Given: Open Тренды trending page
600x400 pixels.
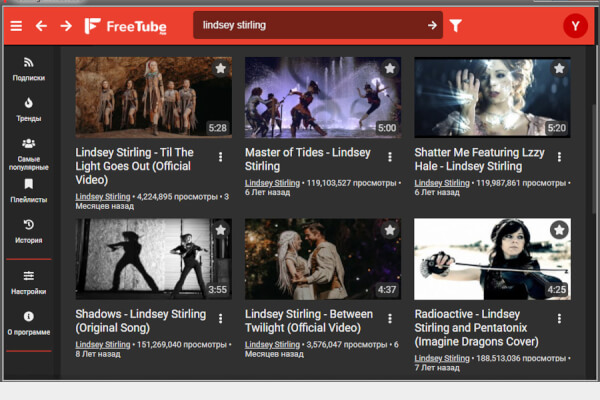Looking at the screenshot, I should click(29, 110).
